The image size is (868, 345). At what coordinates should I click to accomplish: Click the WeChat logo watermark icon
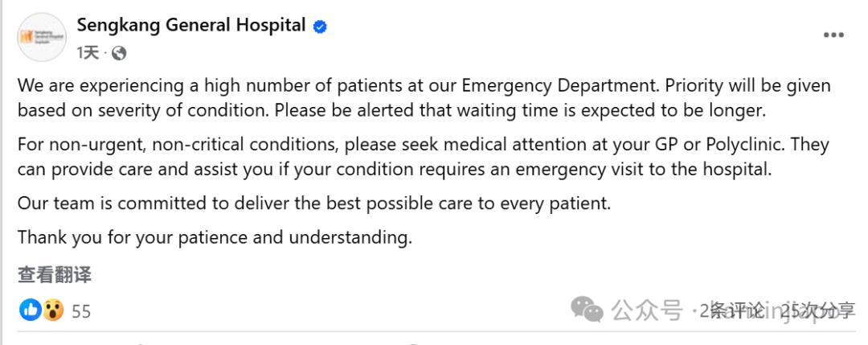(587, 309)
